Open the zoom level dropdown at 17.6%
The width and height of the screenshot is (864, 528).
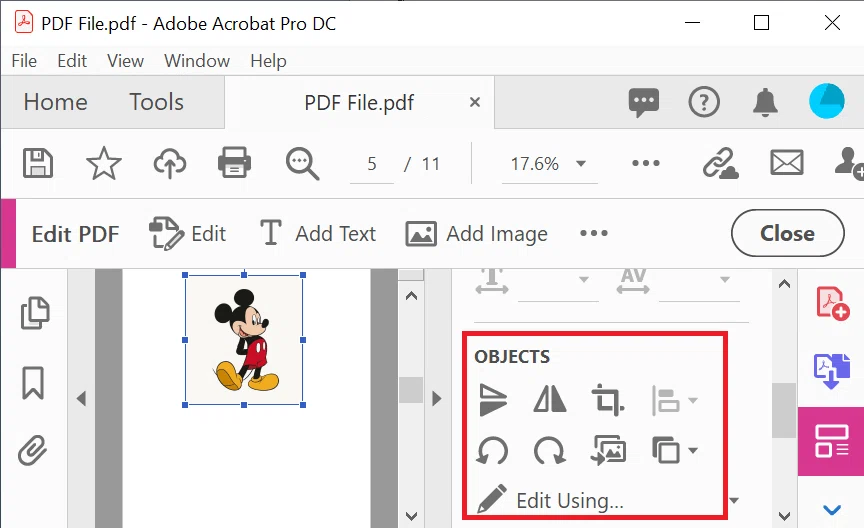581,164
